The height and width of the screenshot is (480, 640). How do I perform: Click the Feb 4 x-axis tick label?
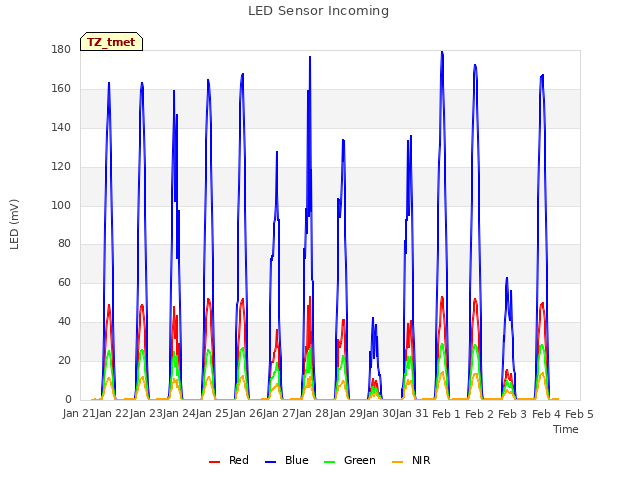click(546, 414)
